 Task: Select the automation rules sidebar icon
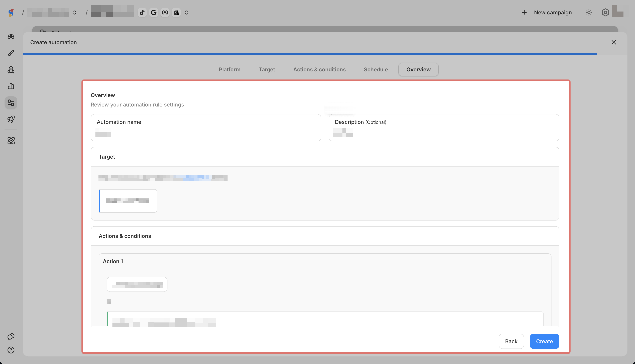coord(11,103)
